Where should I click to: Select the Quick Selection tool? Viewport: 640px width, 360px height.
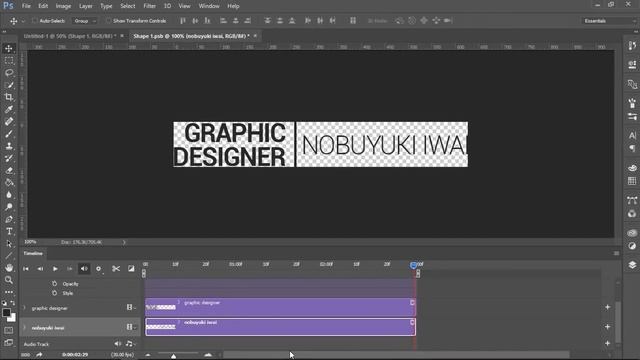pyautogui.click(x=9, y=85)
